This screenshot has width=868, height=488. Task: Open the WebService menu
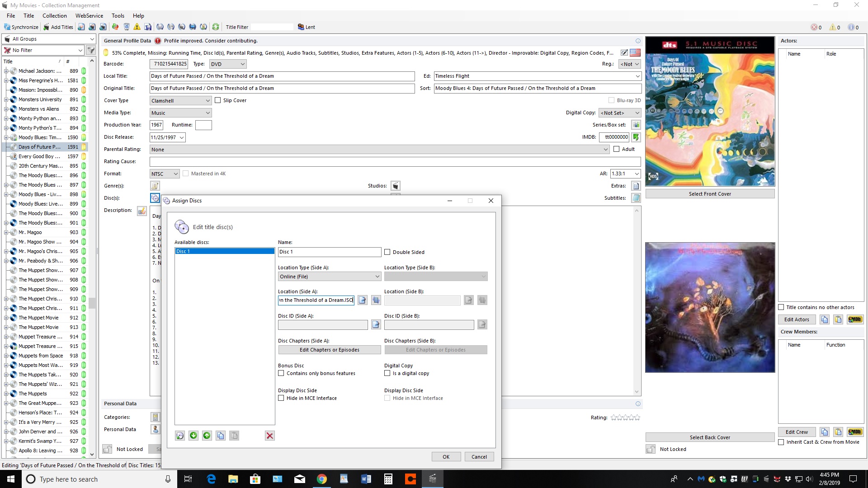coord(89,15)
